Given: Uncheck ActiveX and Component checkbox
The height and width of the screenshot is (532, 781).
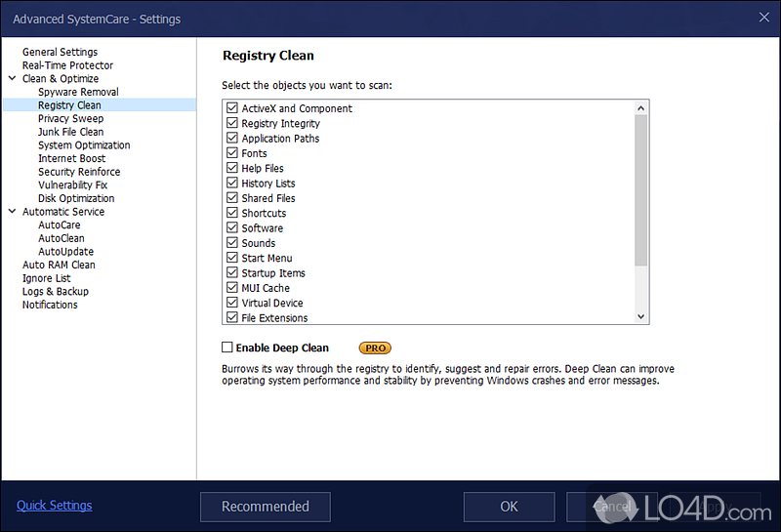Looking at the screenshot, I should coord(232,108).
